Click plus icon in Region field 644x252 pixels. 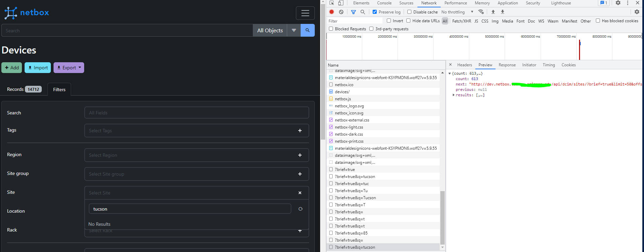[x=300, y=155]
